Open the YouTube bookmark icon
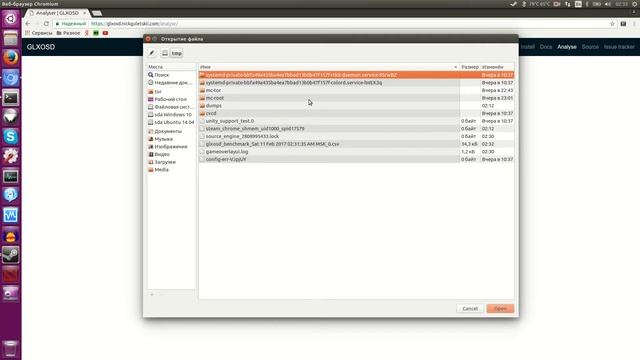The height and width of the screenshot is (360, 640). pyautogui.click(x=105, y=33)
